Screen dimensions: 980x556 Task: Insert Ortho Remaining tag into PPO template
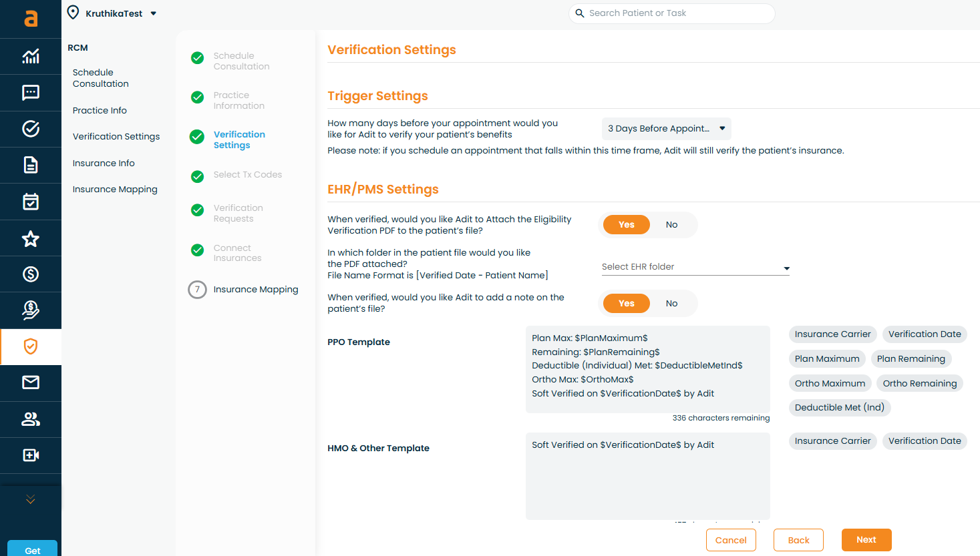tap(919, 384)
